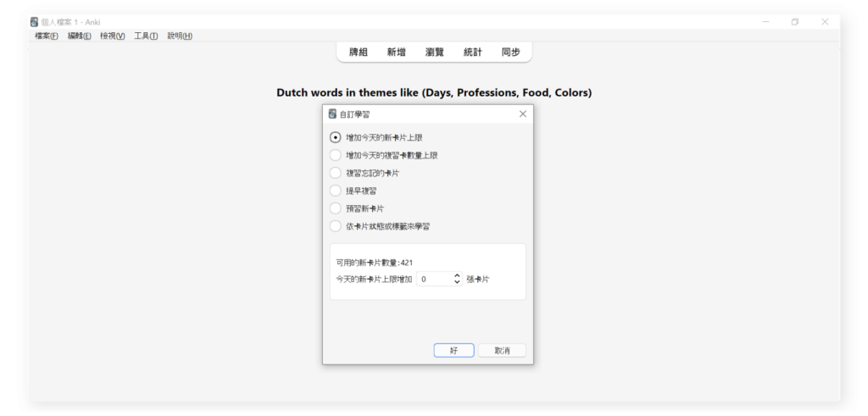Open the 說明 menu
868x416 pixels.
click(180, 35)
